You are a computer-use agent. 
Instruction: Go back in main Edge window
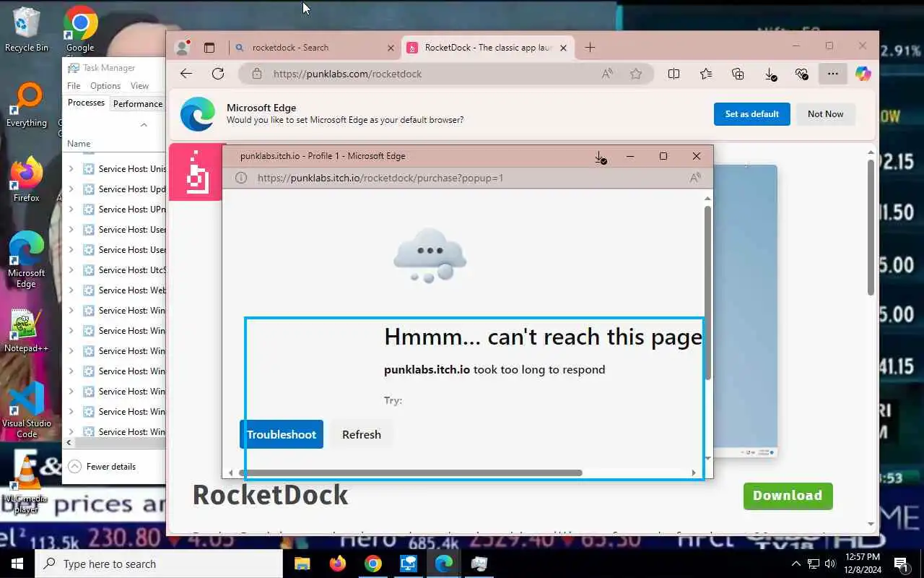click(186, 74)
